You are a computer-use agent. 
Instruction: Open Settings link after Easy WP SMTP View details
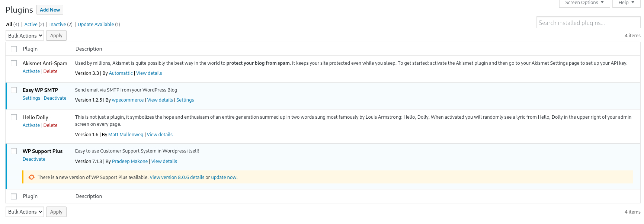185,100
